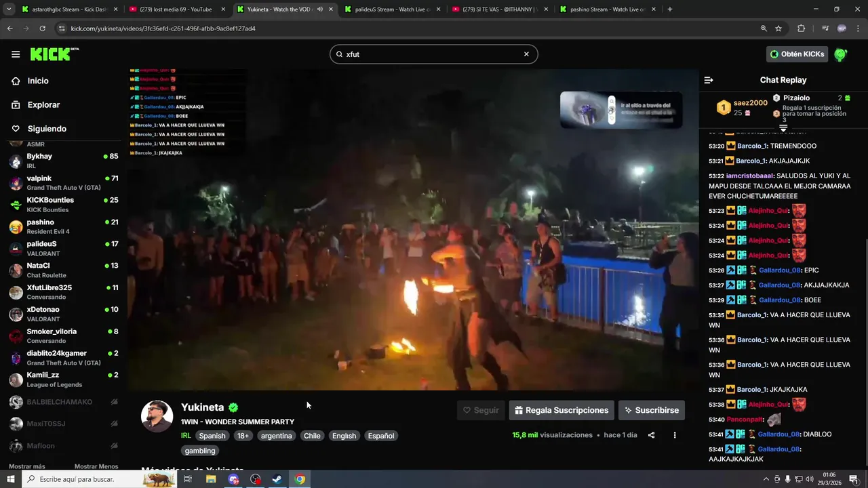868x488 pixels.
Task: Reload the page
Action: [x=42, y=28]
